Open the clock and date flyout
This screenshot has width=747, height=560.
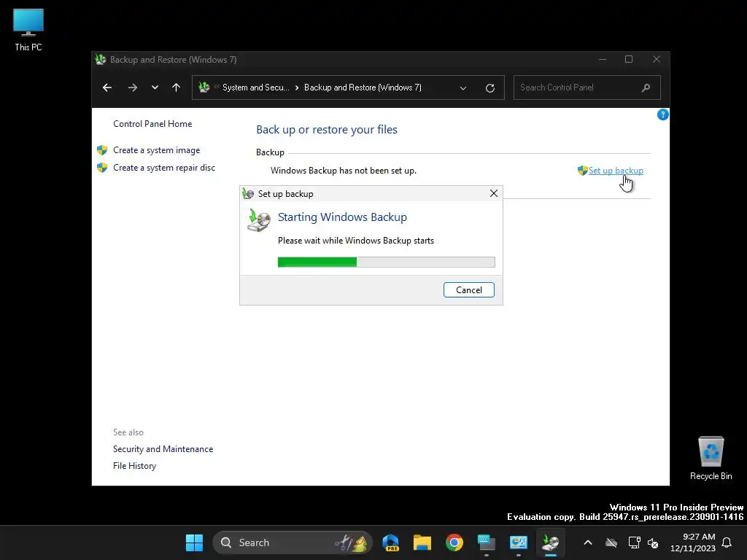click(693, 542)
